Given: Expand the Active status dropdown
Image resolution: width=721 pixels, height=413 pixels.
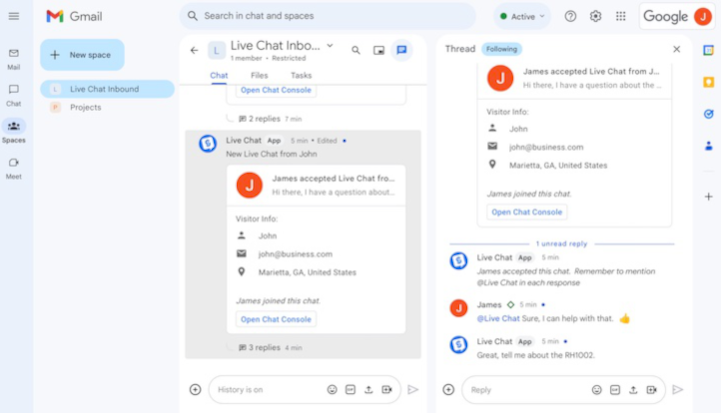Looking at the screenshot, I should click(x=522, y=16).
